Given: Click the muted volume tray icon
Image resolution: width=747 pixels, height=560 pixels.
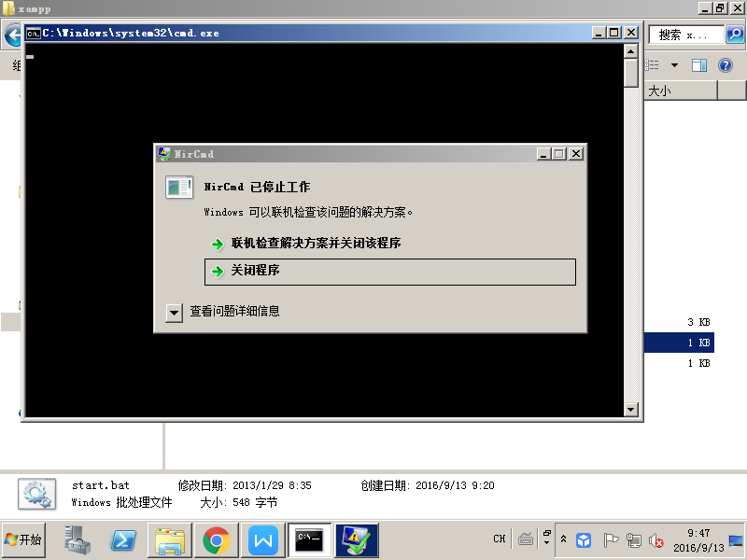Looking at the screenshot, I should tap(656, 540).
